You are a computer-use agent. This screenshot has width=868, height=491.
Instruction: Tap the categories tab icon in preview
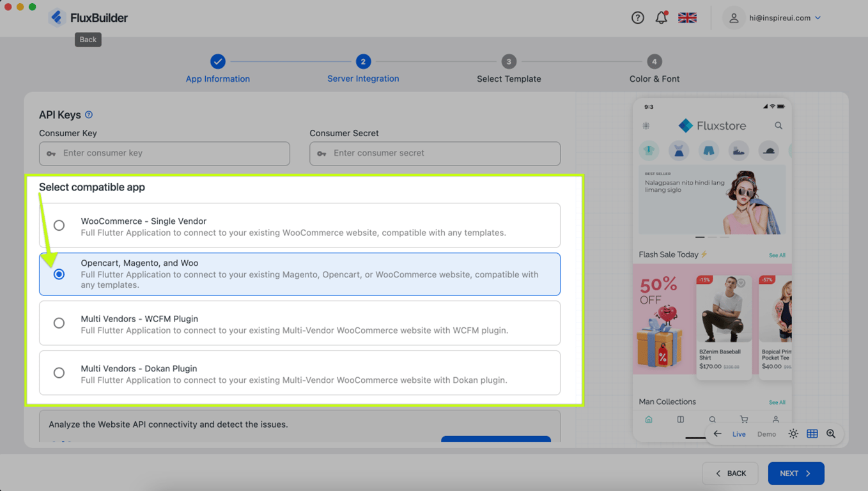pos(680,419)
